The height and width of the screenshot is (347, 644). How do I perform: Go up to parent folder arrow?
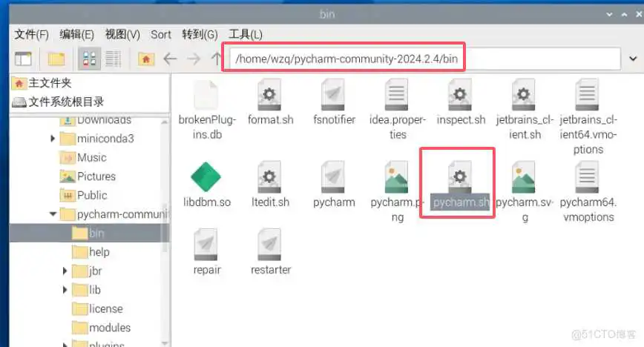pyautogui.click(x=216, y=59)
